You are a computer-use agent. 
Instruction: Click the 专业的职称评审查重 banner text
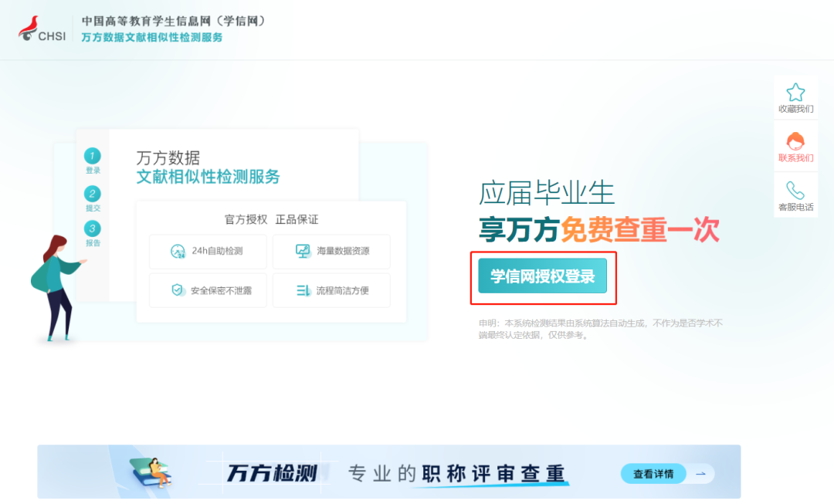[x=456, y=473]
